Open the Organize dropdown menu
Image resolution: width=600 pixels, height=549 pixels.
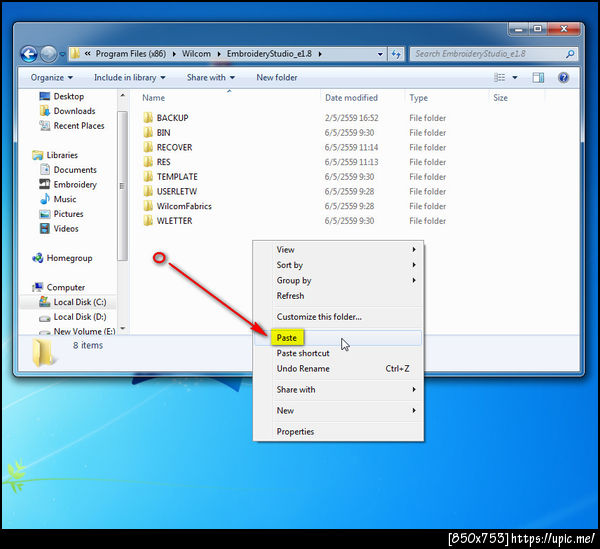point(52,78)
